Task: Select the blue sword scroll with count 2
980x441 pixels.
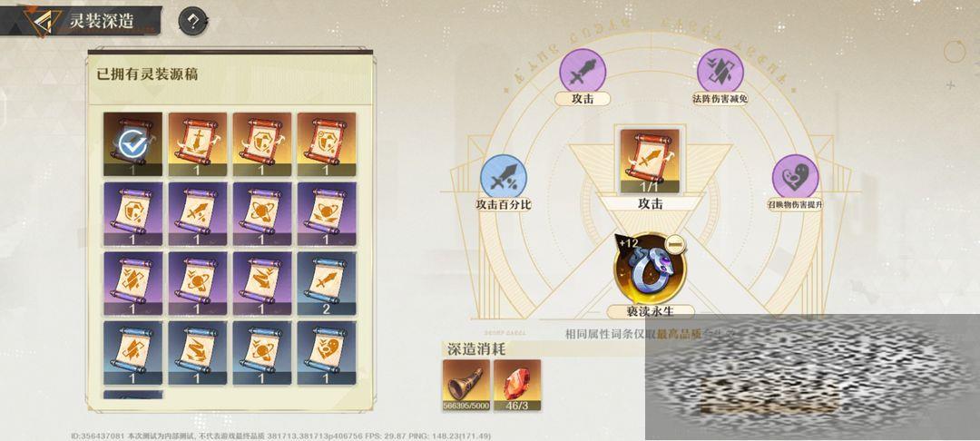Action: [327, 283]
